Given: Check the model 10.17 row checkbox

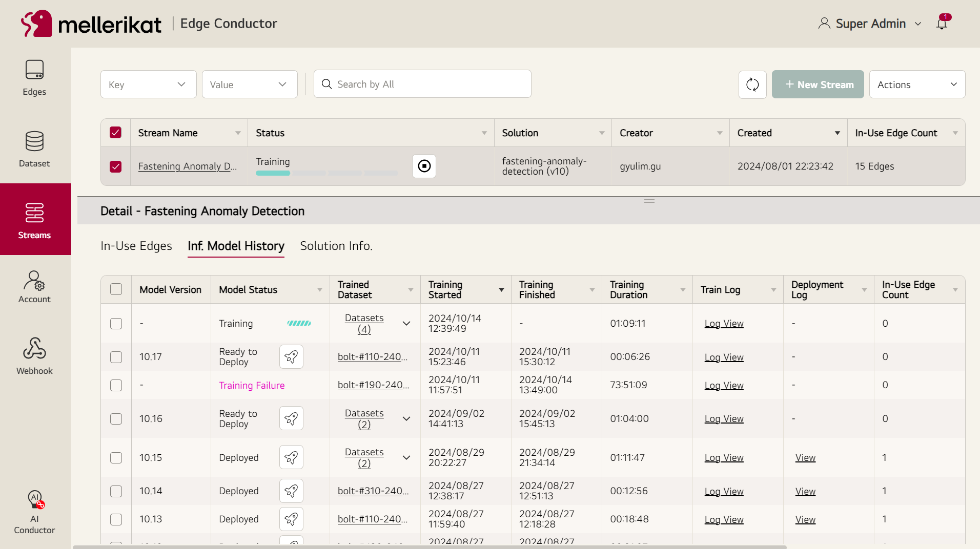Looking at the screenshot, I should pyautogui.click(x=116, y=356).
